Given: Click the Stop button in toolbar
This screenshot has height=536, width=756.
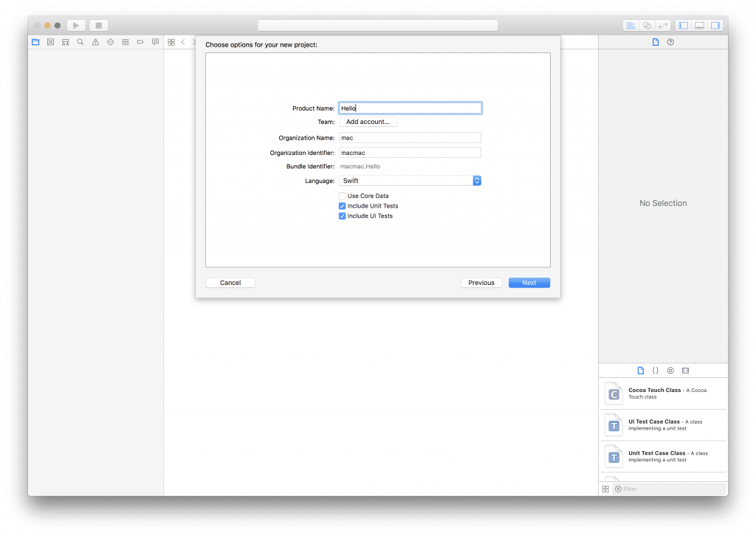Looking at the screenshot, I should point(98,26).
